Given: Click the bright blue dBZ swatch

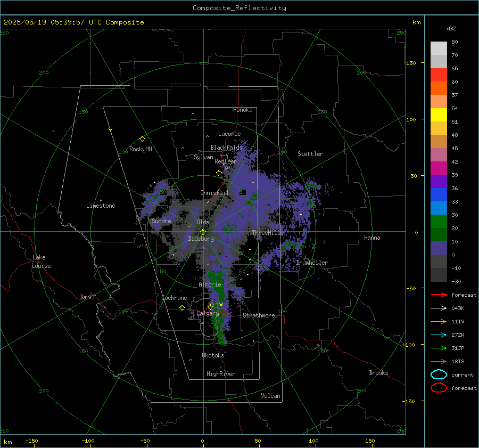Looking at the screenshot, I should [x=439, y=194].
